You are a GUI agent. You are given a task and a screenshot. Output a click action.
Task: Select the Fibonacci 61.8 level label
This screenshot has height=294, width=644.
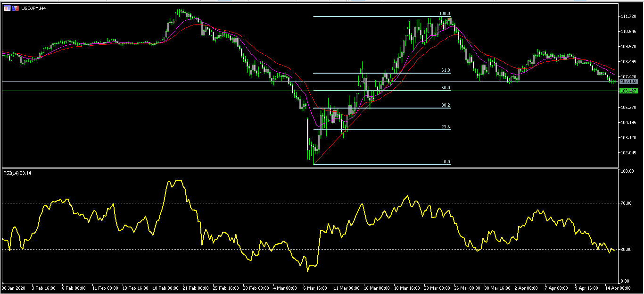pos(446,70)
